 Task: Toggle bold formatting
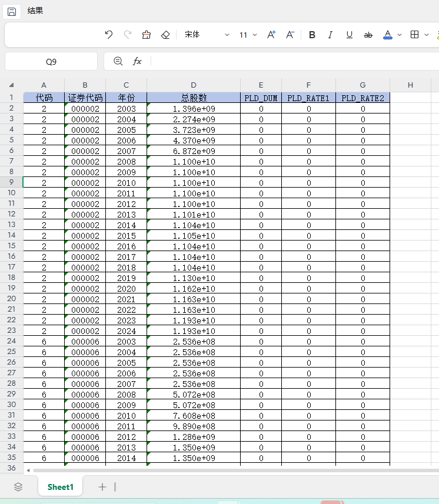[x=312, y=35]
